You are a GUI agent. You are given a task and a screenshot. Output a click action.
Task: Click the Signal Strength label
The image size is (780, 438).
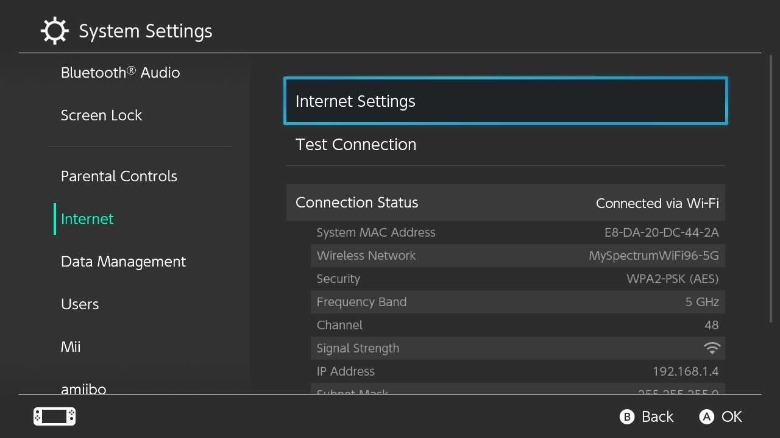tap(358, 348)
